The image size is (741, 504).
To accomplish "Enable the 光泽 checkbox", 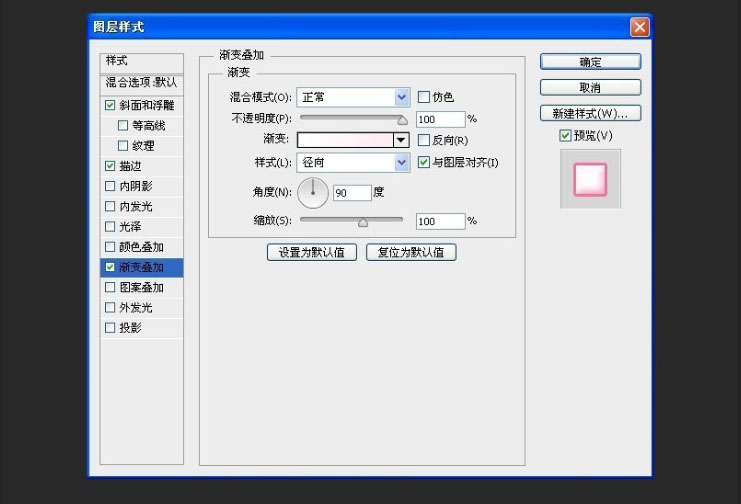I will point(110,227).
